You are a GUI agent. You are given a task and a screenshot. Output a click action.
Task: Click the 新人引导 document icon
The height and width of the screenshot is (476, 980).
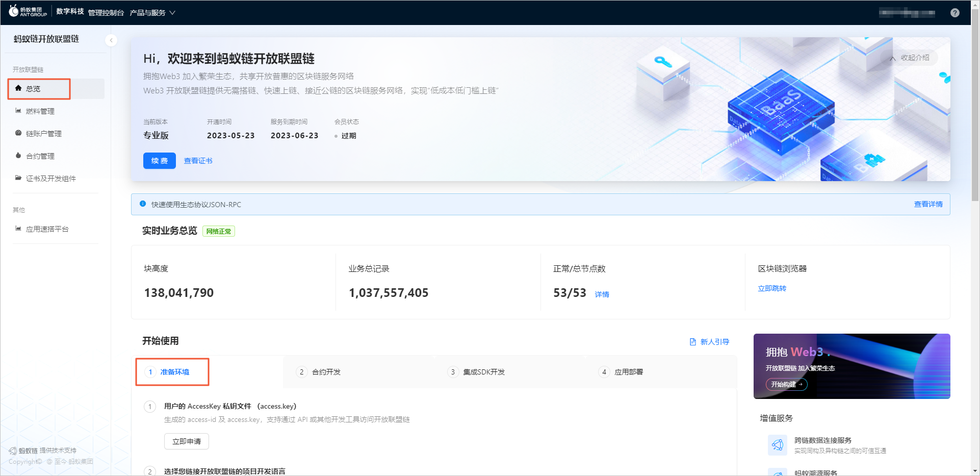point(693,342)
